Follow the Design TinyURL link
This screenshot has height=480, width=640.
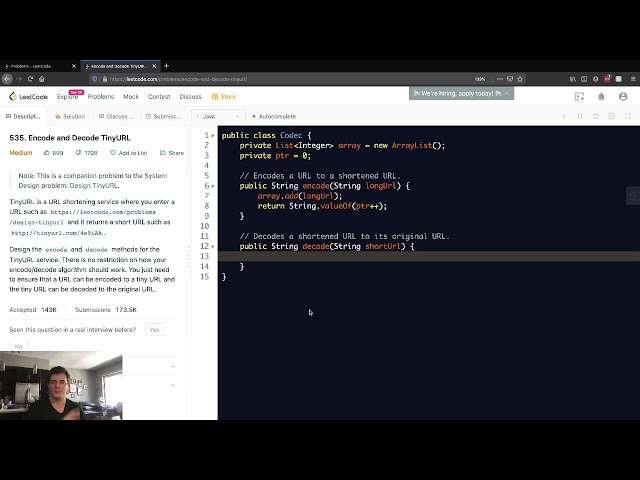(x=94, y=186)
